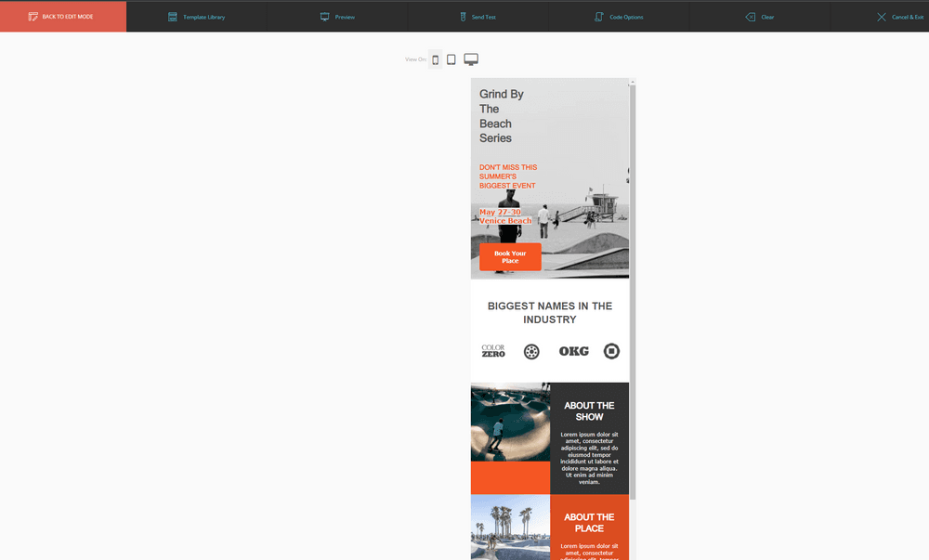Click the 'View On:' label
This screenshot has width=929, height=560.
[415, 59]
